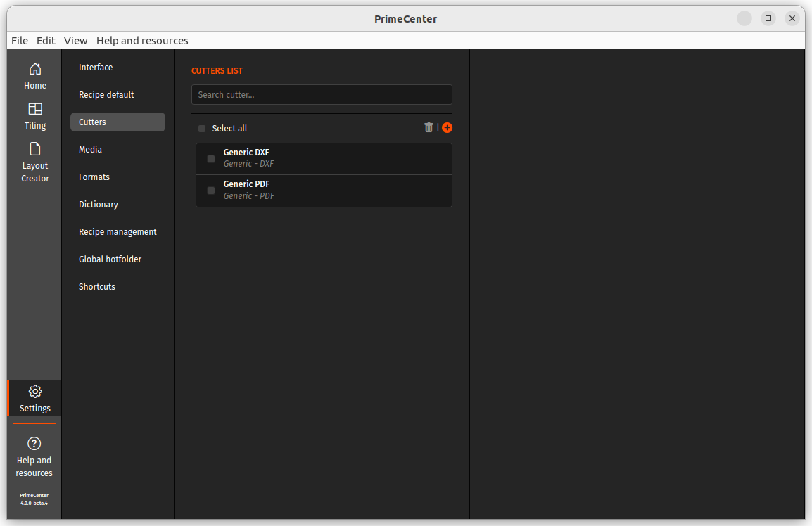Select the Generic PDF cutter name
This screenshot has height=526, width=812.
tap(246, 184)
